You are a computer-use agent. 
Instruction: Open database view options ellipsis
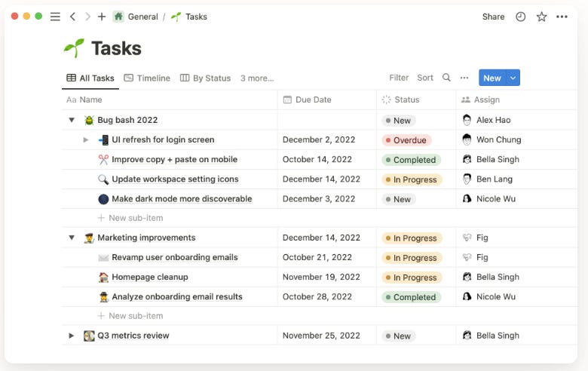464,78
